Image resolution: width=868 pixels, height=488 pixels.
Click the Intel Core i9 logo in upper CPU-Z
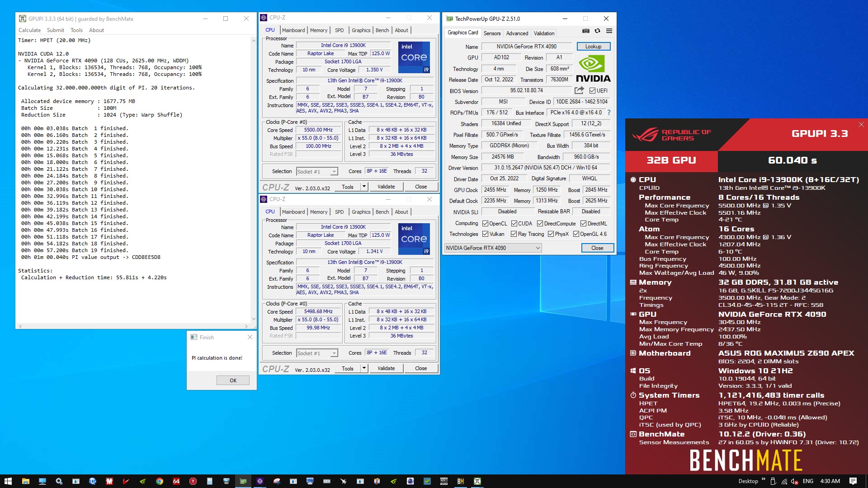414,57
